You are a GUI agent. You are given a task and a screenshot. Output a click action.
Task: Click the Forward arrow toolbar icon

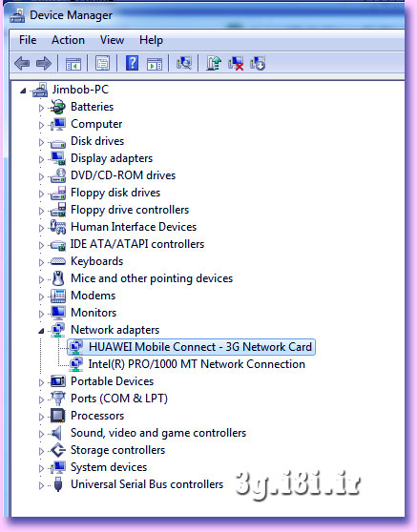(44, 64)
